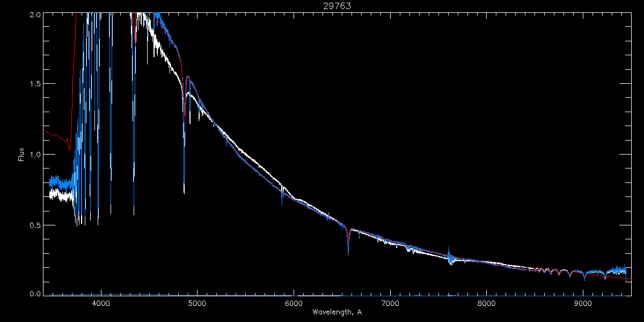
Task: Click the 1.0 flux tick label
Action: point(34,155)
